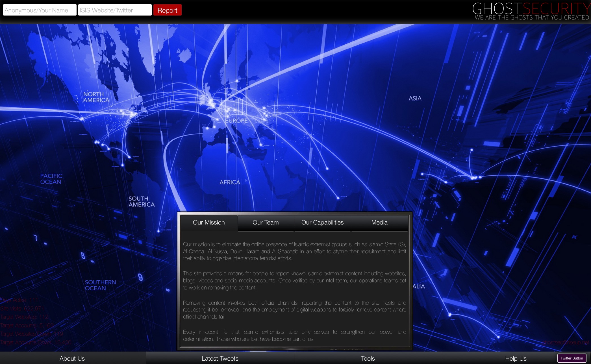Screen dimensions: 591x364
Task: Click the Site Visits counter text
Action: click(x=22, y=308)
